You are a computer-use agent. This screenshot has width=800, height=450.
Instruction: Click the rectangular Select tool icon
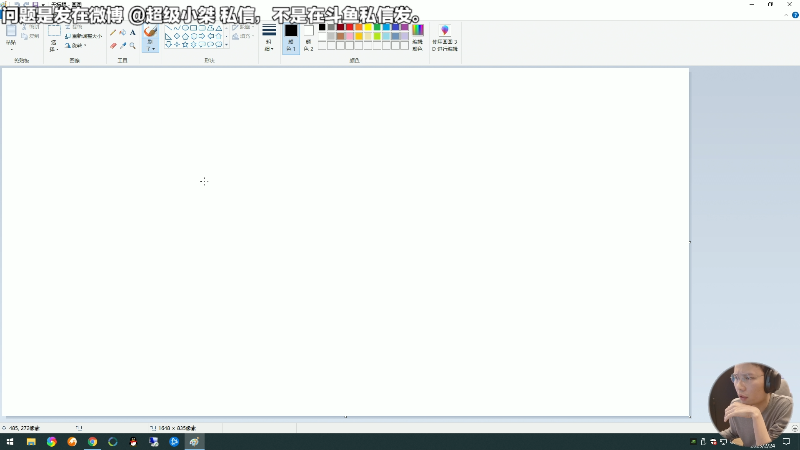54,31
